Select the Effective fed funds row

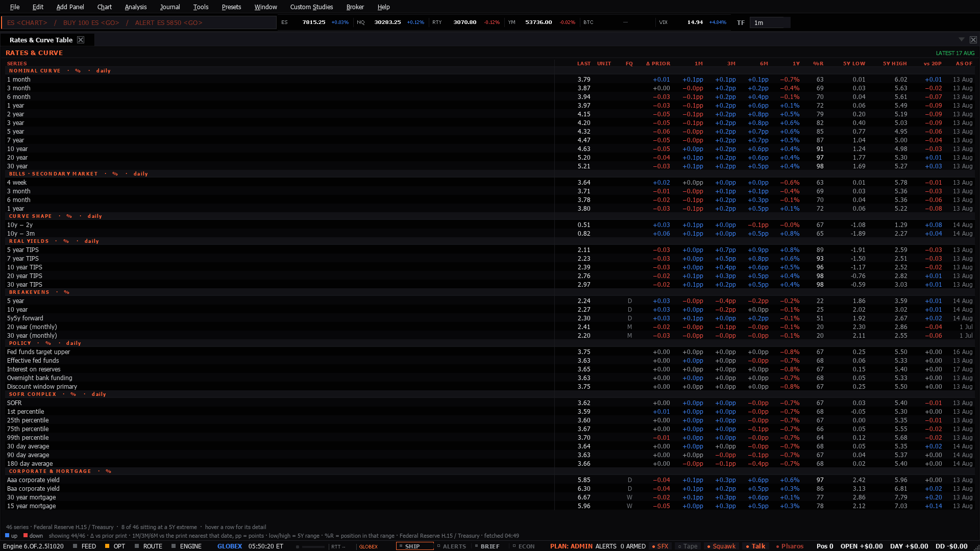coord(490,361)
